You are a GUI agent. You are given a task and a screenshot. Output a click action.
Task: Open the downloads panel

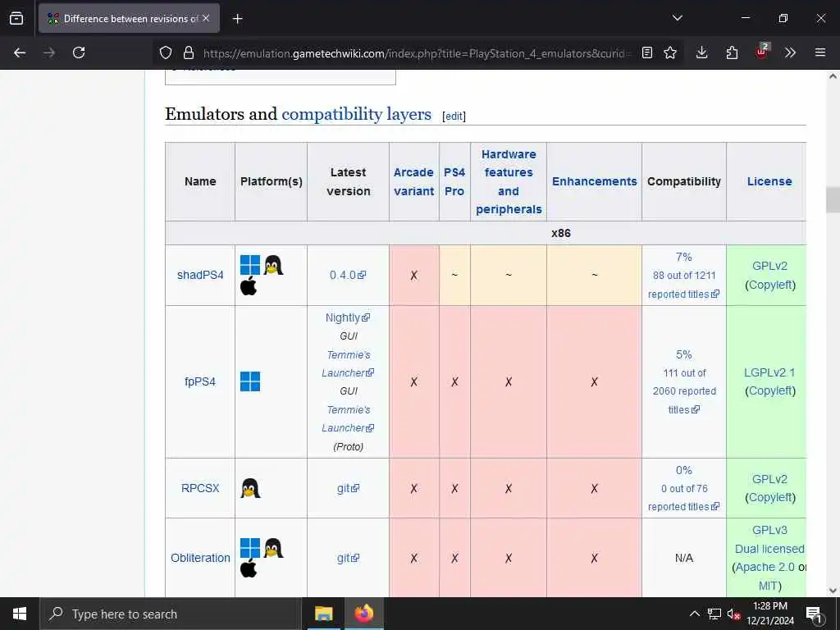click(x=702, y=52)
